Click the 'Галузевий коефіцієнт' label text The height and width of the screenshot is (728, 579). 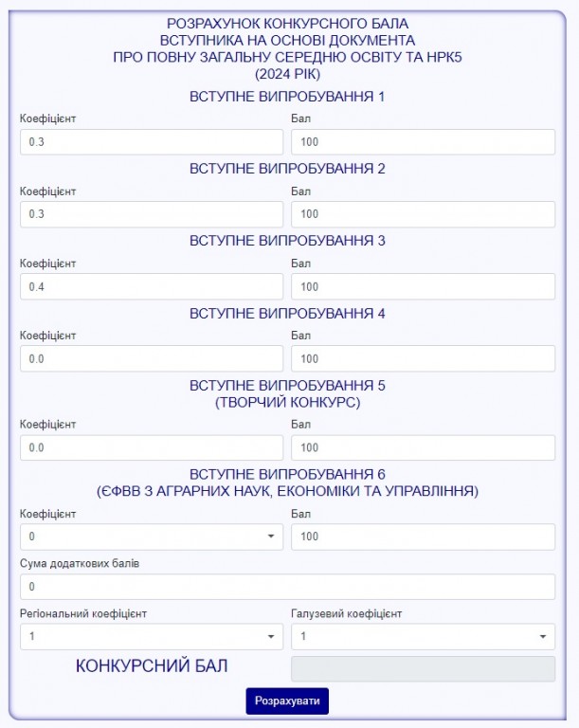coord(347,613)
